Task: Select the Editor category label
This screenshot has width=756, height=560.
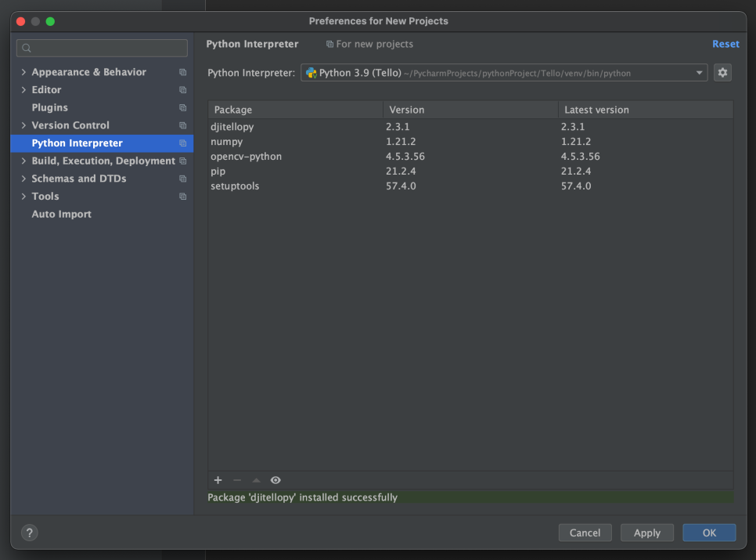Action: (46, 90)
